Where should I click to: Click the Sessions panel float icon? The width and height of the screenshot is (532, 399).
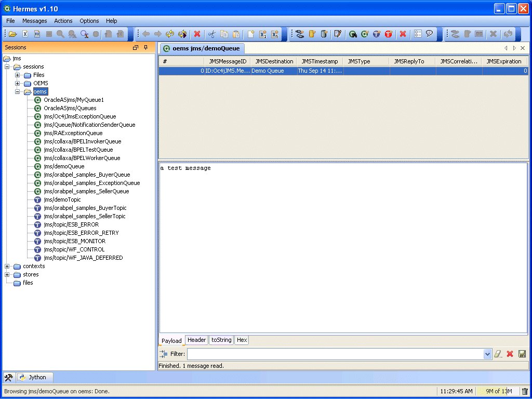[x=136, y=47]
